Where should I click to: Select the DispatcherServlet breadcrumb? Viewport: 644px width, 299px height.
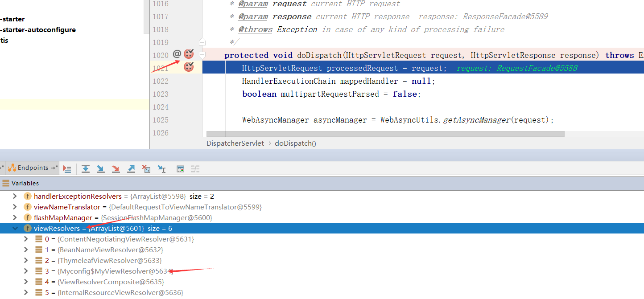pyautogui.click(x=235, y=143)
